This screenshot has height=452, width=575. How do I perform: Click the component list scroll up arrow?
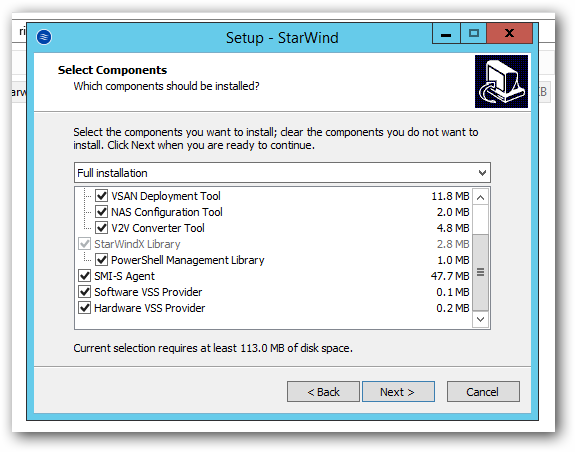pyautogui.click(x=480, y=198)
